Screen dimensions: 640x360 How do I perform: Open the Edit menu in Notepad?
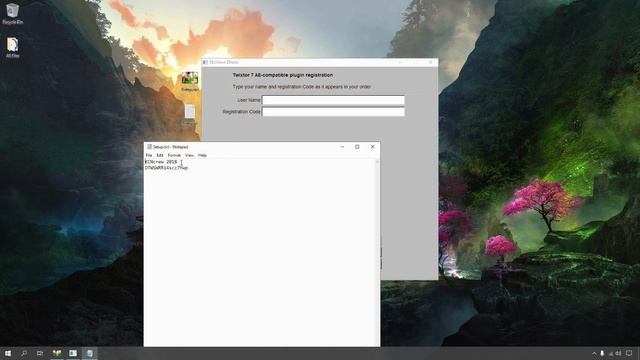(160, 156)
